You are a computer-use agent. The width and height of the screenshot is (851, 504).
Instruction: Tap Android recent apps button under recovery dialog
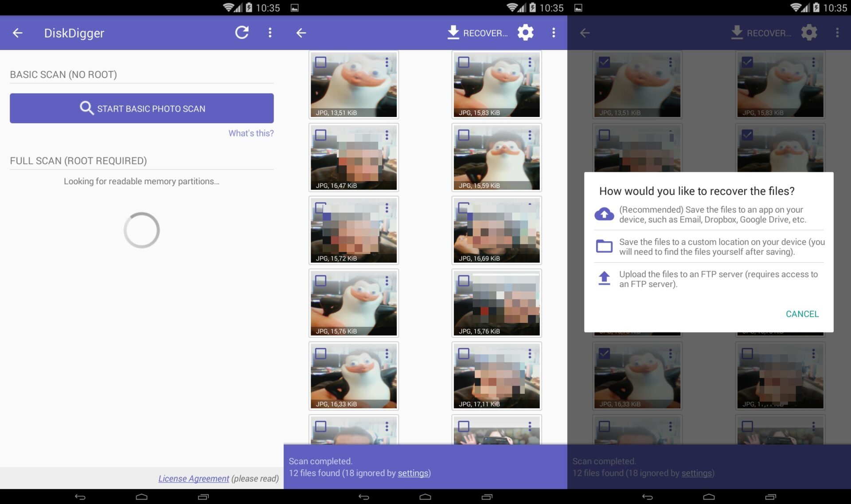coord(771,497)
